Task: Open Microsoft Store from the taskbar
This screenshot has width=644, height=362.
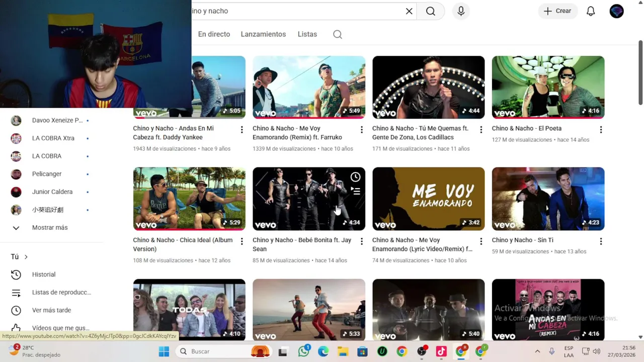Action: (362, 351)
